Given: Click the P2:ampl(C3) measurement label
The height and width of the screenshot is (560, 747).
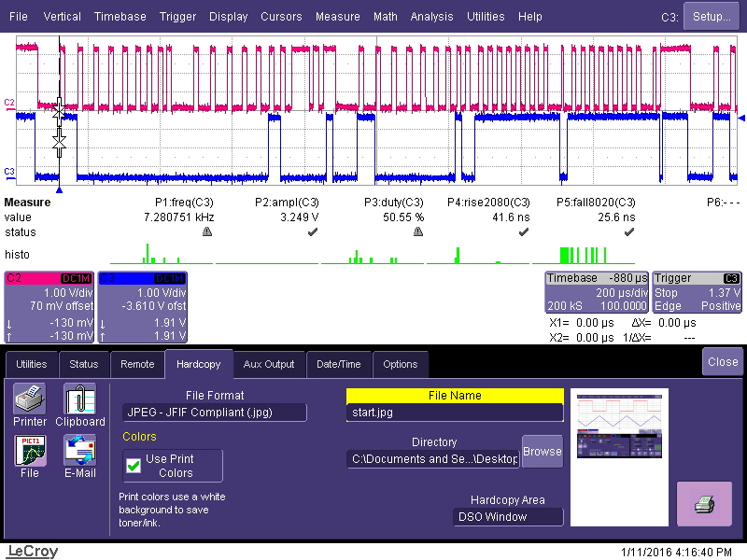Looking at the screenshot, I should (x=287, y=203).
